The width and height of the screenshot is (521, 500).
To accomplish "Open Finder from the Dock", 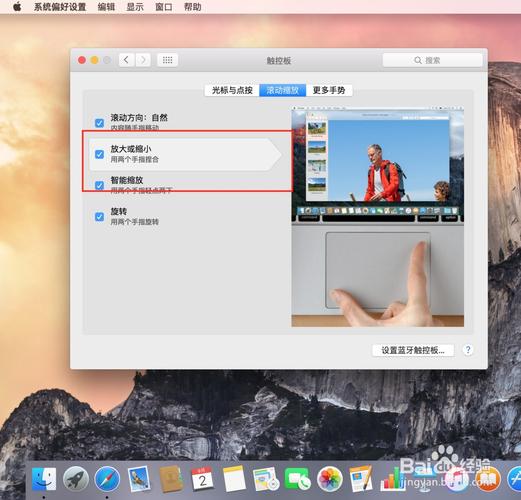I will [x=44, y=479].
